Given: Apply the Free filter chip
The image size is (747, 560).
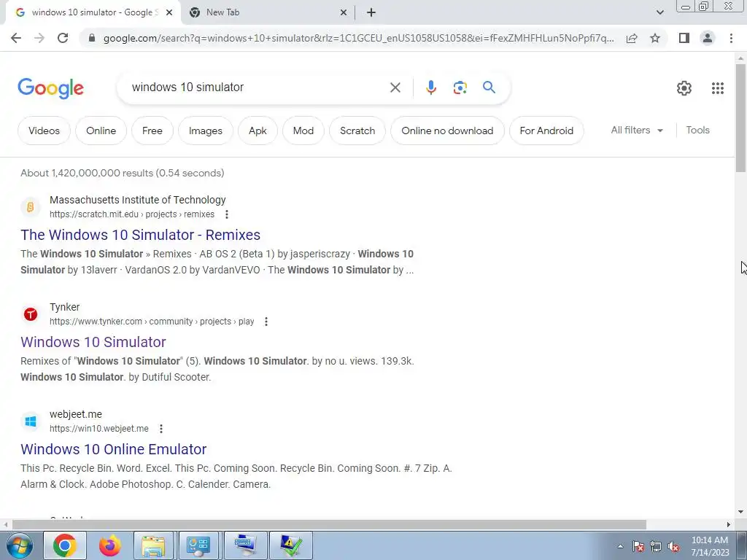Looking at the screenshot, I should pos(152,131).
